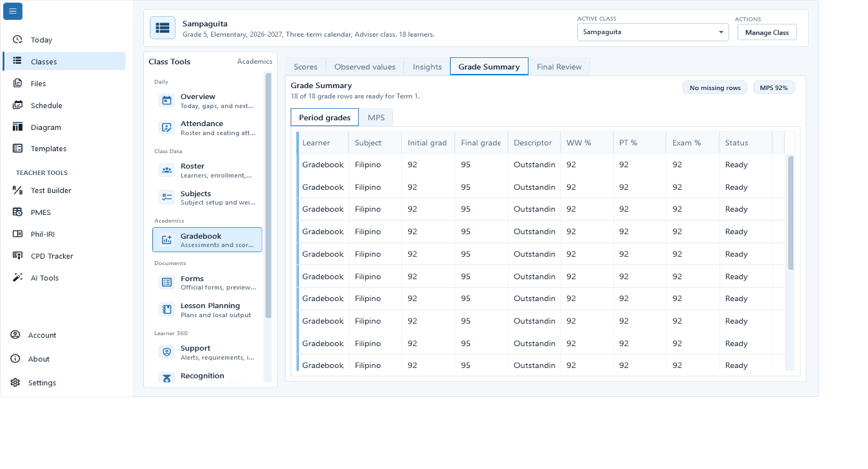Click the MPS 92% badge

click(773, 88)
